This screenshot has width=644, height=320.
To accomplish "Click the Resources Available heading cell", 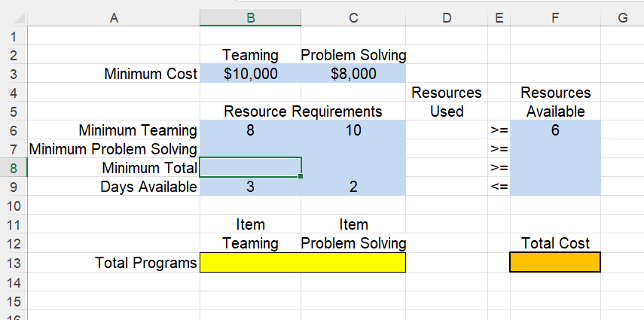I will pyautogui.click(x=555, y=102).
